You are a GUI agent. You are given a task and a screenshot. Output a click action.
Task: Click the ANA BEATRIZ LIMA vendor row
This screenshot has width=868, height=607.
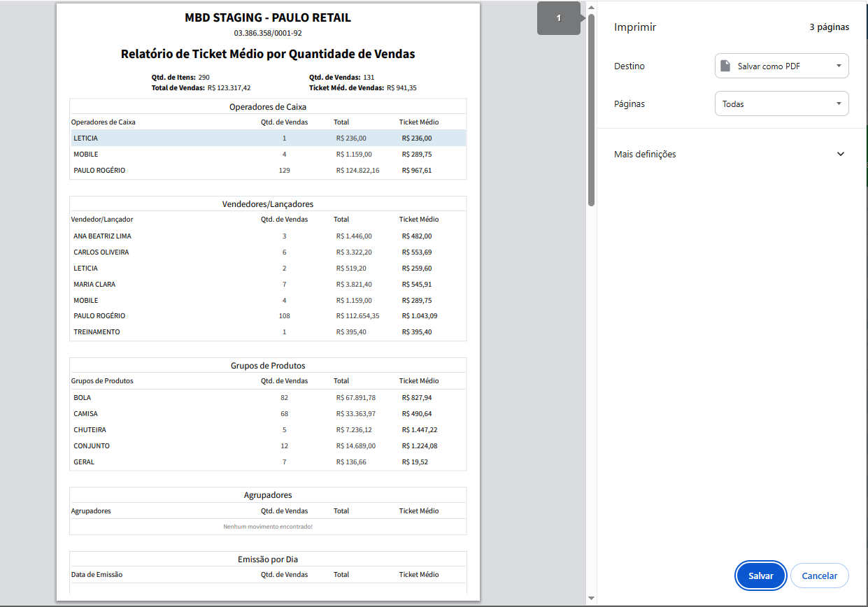[x=268, y=236]
